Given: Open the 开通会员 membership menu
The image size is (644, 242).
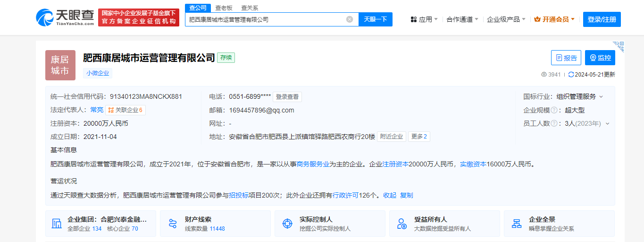Looking at the screenshot, I should pos(554,19).
